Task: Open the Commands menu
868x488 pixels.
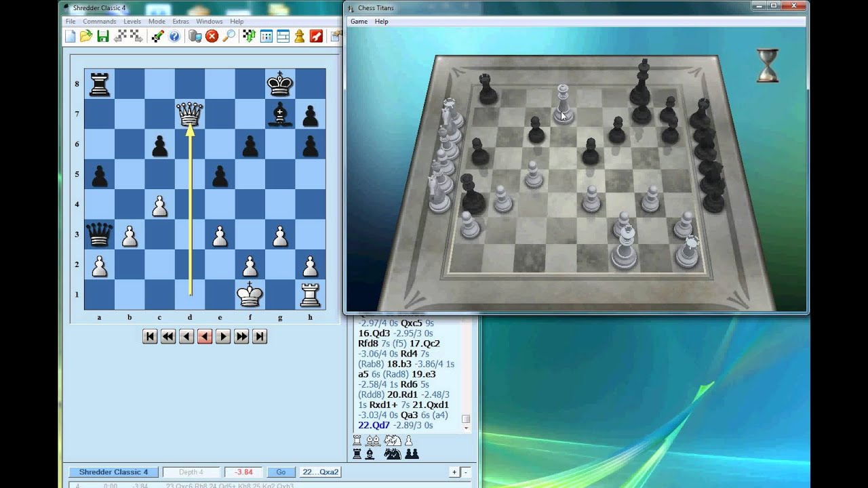Action: click(x=100, y=22)
